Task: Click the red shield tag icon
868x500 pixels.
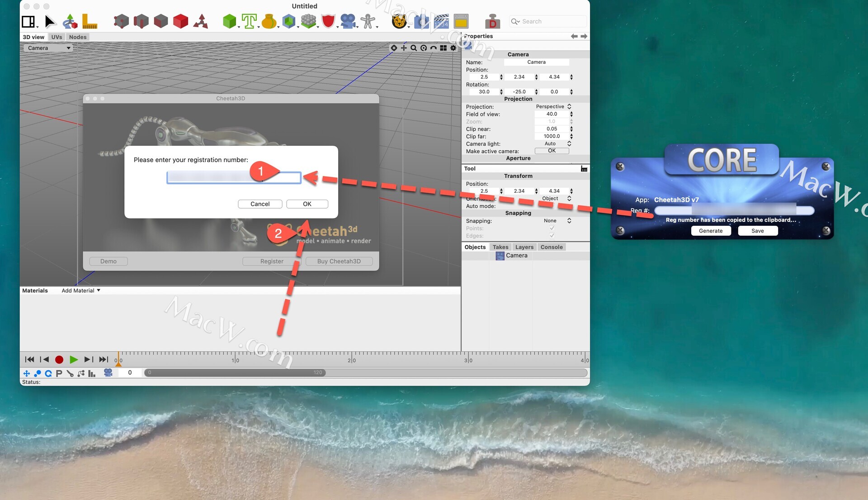Action: click(328, 21)
